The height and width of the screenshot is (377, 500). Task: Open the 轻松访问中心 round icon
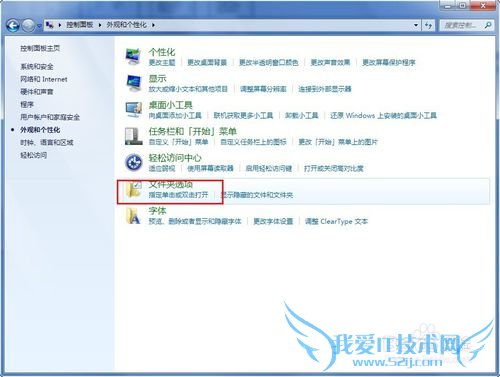click(134, 162)
